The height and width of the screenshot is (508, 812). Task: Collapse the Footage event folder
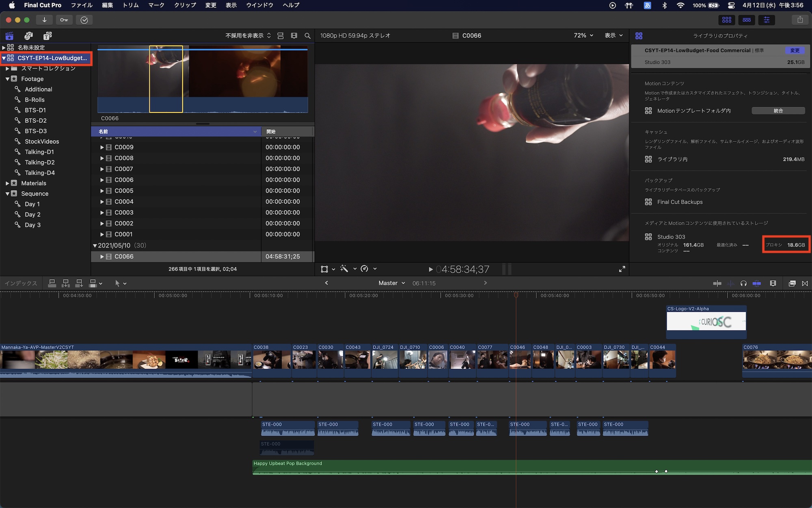[x=7, y=79]
